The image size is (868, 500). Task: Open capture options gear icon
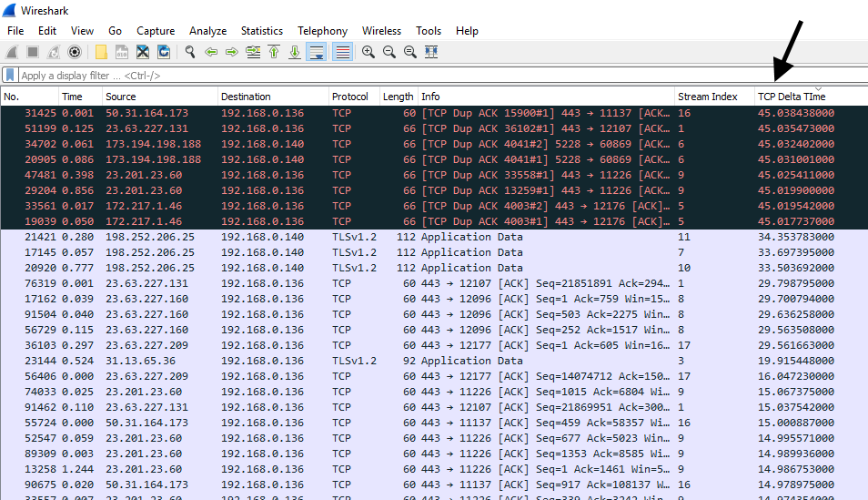coord(75,52)
